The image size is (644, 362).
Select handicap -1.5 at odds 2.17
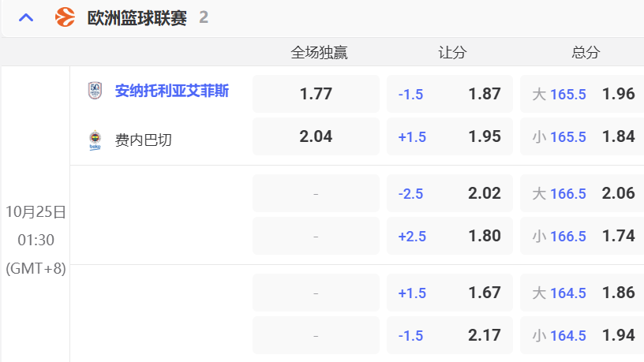[x=450, y=335]
